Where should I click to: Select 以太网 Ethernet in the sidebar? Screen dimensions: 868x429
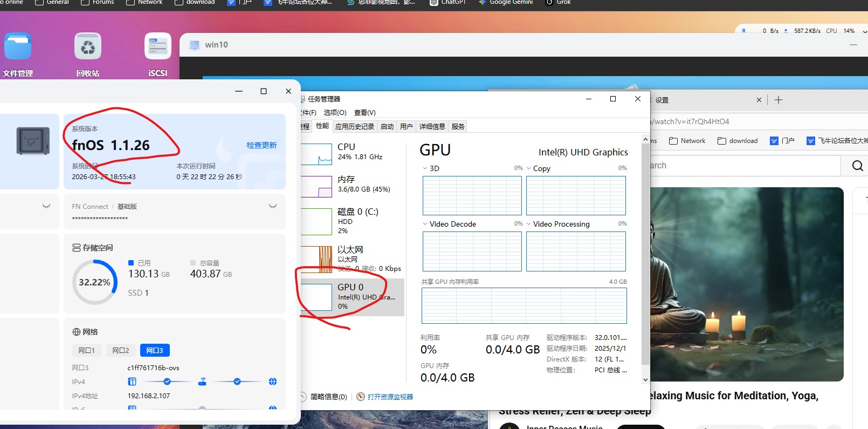click(x=352, y=258)
